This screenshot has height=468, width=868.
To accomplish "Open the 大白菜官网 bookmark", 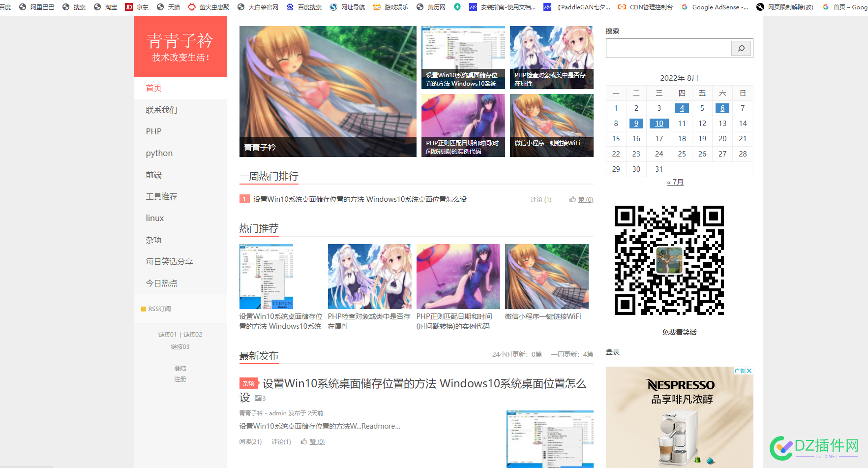I will click(x=258, y=7).
